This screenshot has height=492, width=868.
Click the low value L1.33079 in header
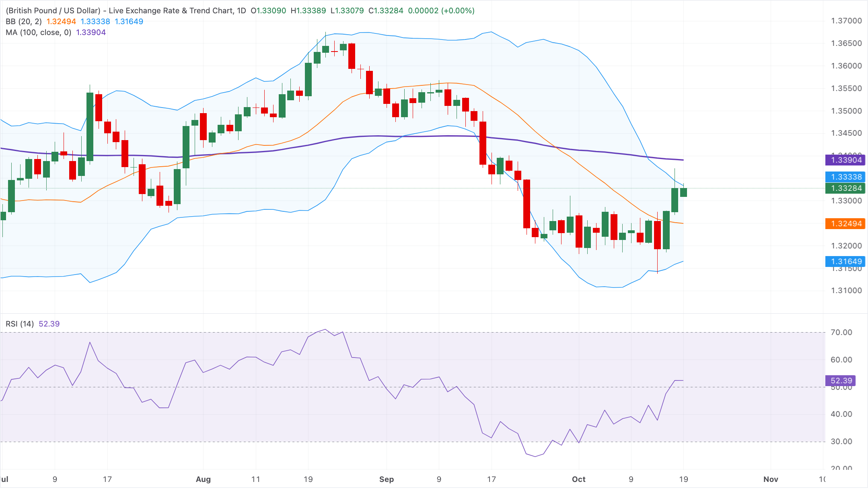(347, 10)
